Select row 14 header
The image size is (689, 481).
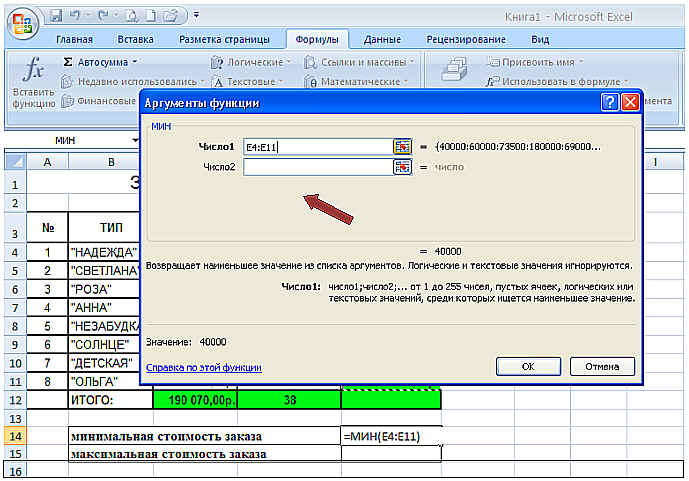[15, 436]
